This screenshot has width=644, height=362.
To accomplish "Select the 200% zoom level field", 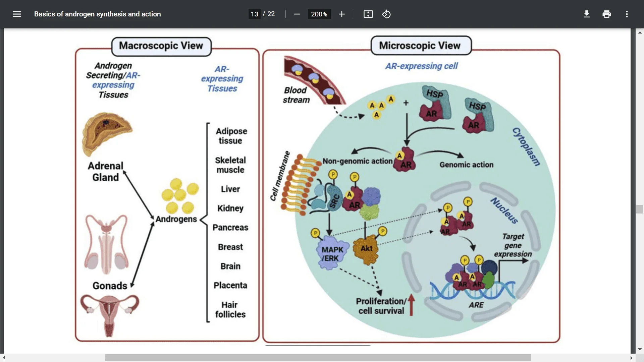I will click(x=319, y=14).
